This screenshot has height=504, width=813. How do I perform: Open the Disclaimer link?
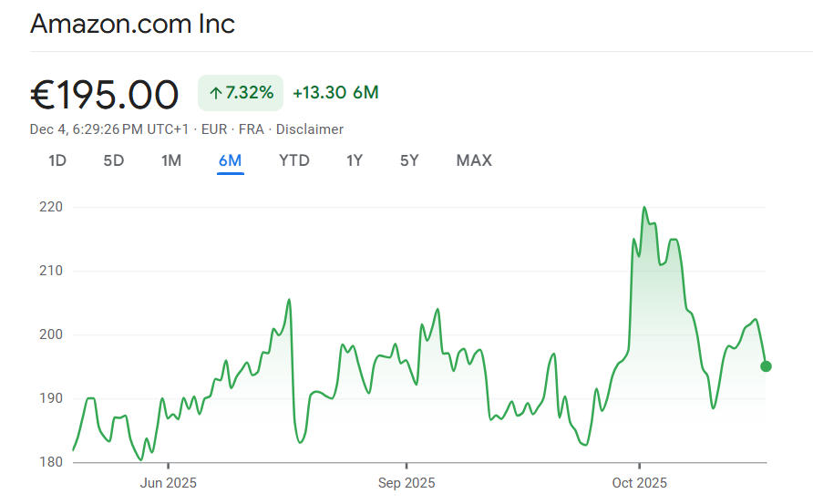point(310,129)
